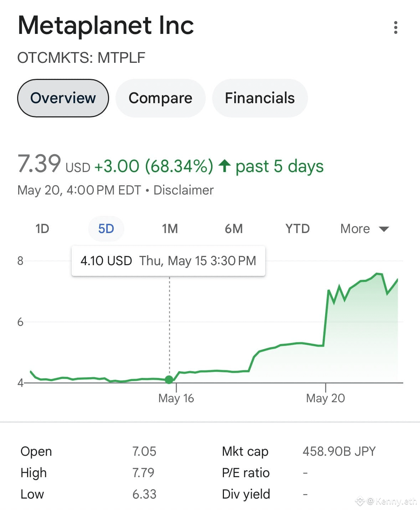The image size is (420, 510).
Task: Expand the More time ranges dropdown
Action: pos(364,228)
